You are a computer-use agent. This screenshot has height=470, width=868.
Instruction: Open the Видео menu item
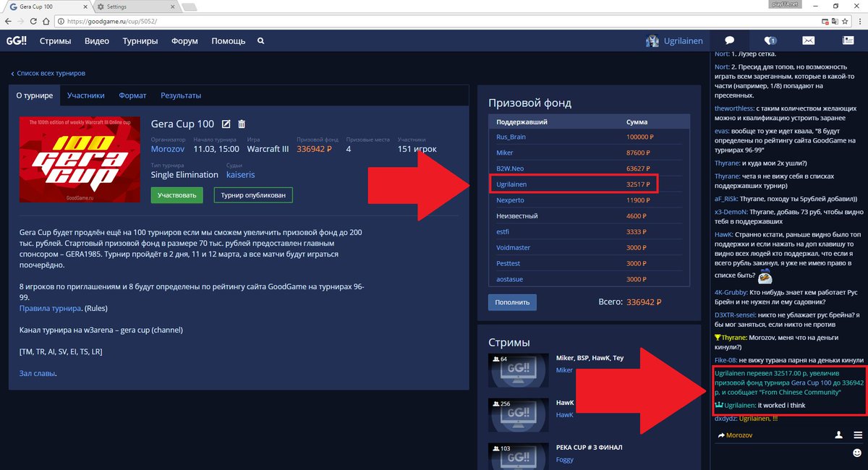(x=97, y=41)
